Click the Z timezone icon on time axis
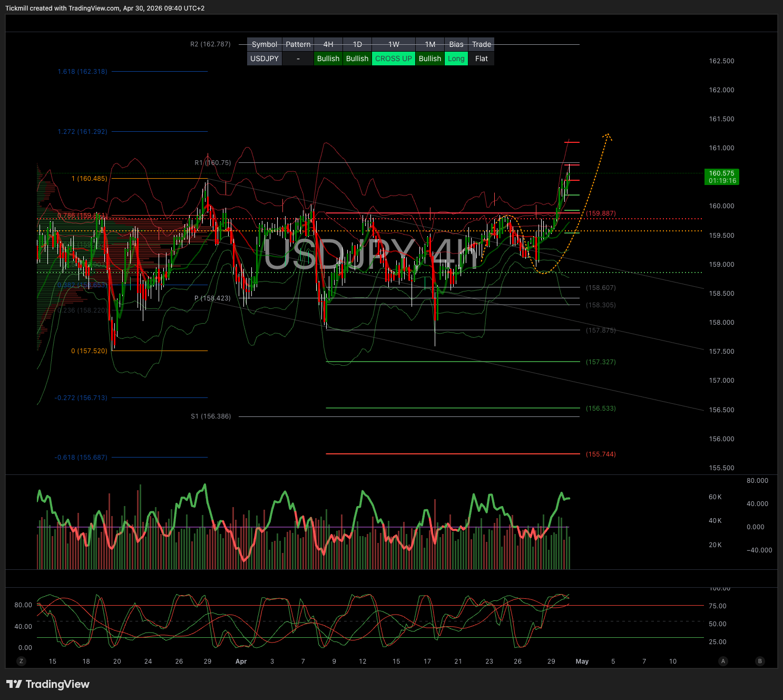The image size is (783, 700). (22, 661)
